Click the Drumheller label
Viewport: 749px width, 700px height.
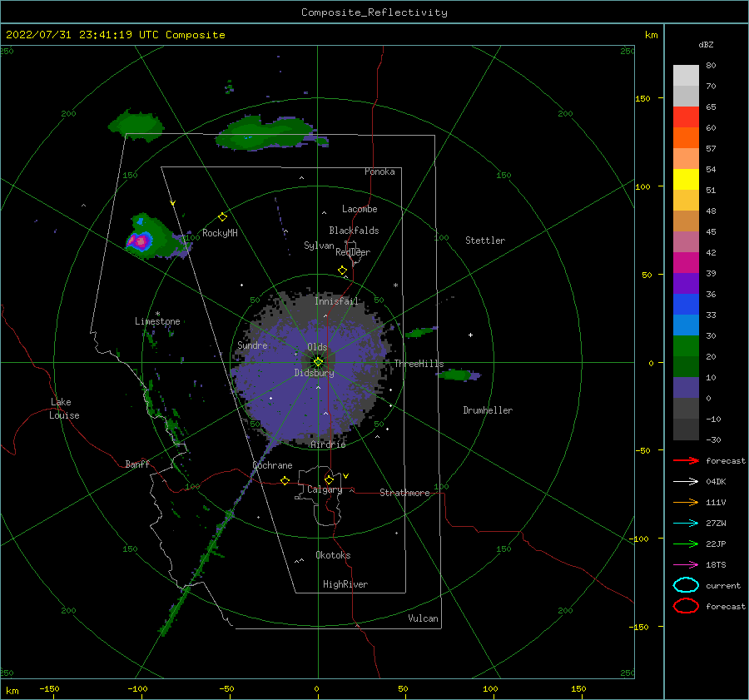click(488, 410)
